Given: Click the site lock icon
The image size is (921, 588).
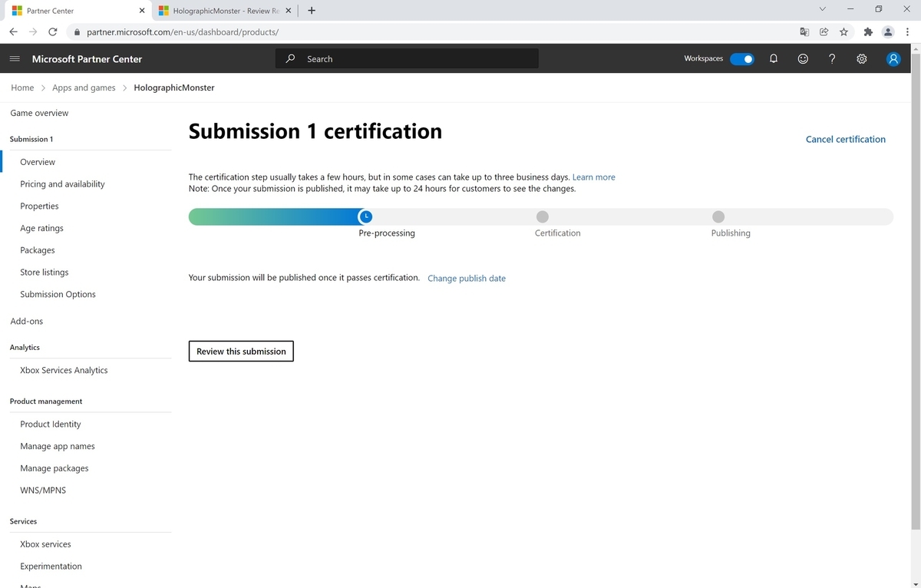Looking at the screenshot, I should tap(77, 32).
